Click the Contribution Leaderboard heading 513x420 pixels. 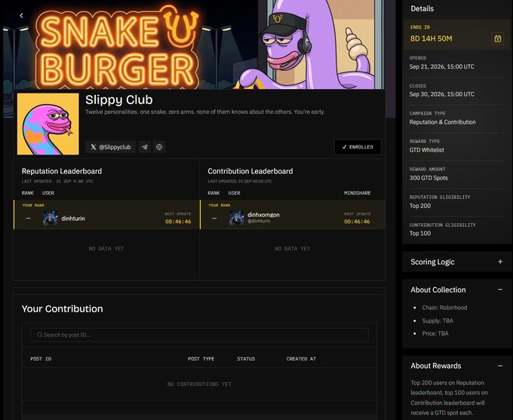coord(250,171)
